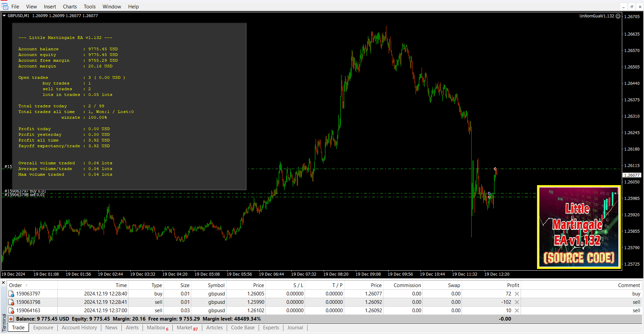Click the sell order 159064163 icon
This screenshot has width=644, height=334.
11,311
